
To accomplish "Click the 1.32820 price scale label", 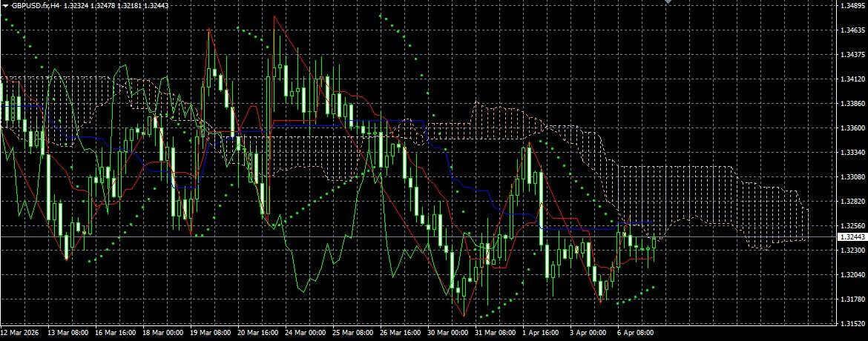I will click(852, 202).
